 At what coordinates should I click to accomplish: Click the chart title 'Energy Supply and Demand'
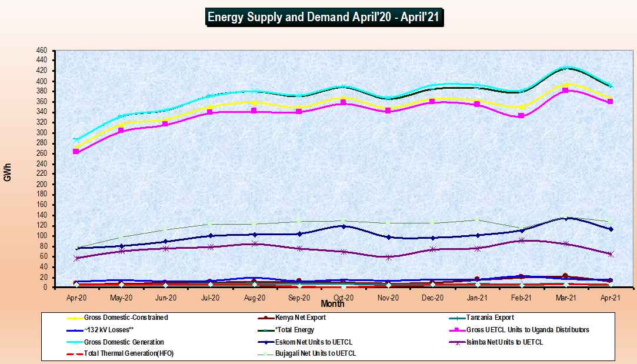click(323, 17)
